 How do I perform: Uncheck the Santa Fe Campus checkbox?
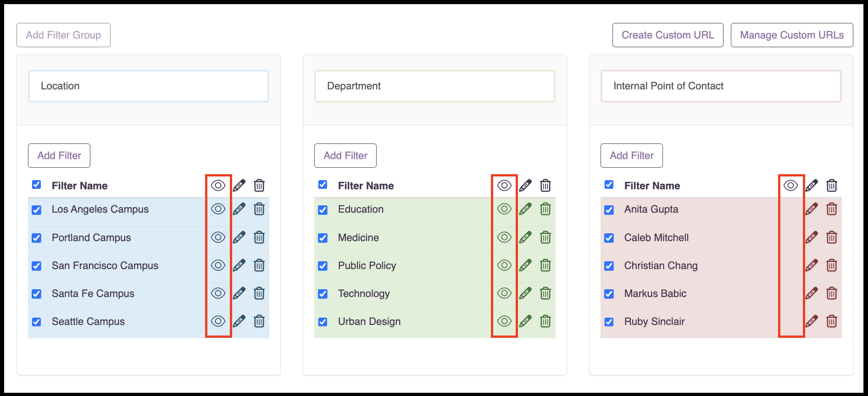click(x=37, y=294)
